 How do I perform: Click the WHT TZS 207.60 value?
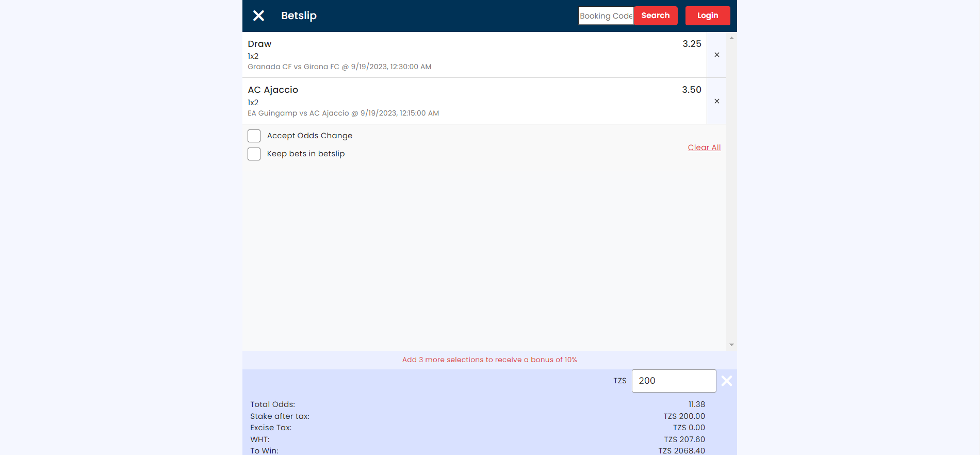pos(684,440)
